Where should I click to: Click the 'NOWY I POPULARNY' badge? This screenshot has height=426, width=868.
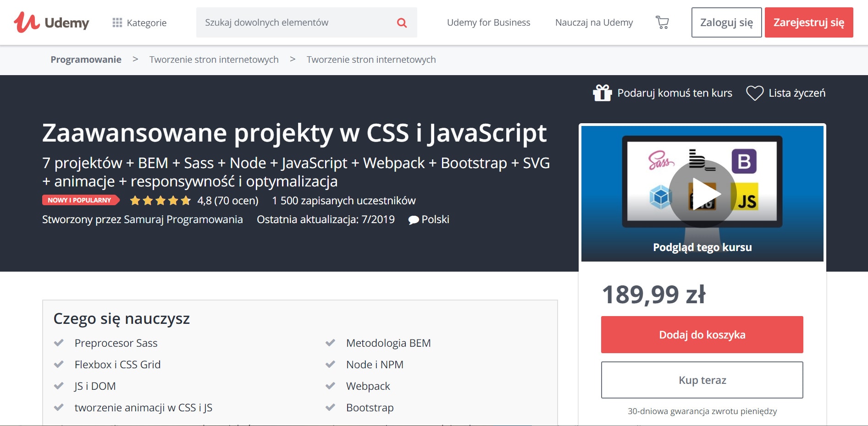pyautogui.click(x=80, y=200)
